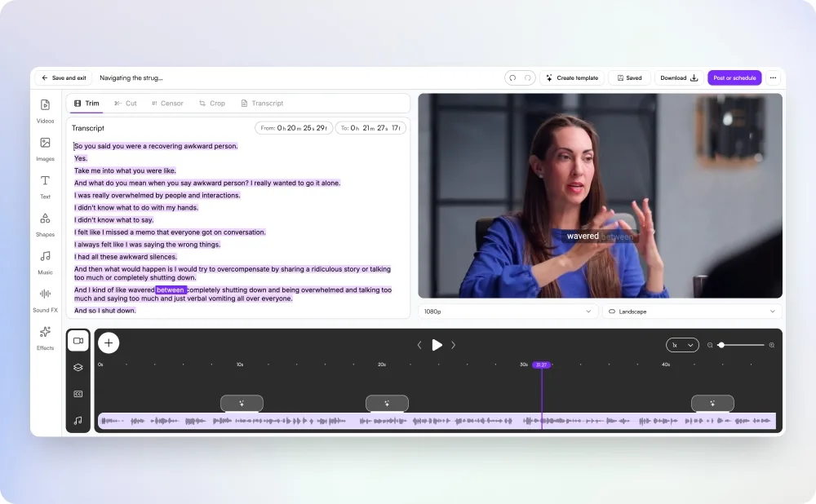
Task: Open the more options ellipsis menu
Action: coord(773,78)
